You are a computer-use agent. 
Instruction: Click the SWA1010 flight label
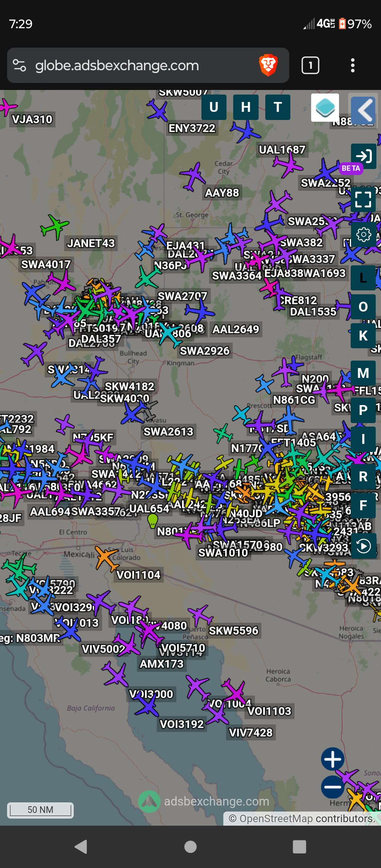coord(223,553)
